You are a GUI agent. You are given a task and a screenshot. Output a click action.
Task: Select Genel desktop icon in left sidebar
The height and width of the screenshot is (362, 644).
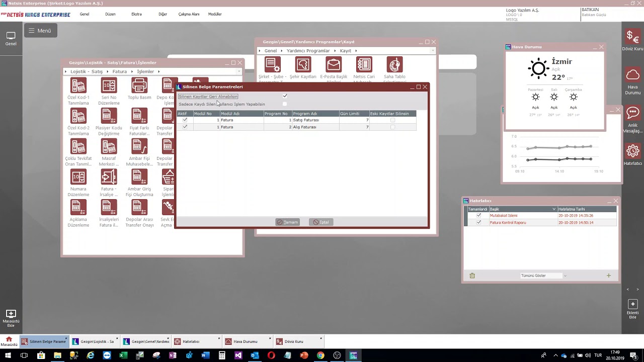[x=11, y=36]
